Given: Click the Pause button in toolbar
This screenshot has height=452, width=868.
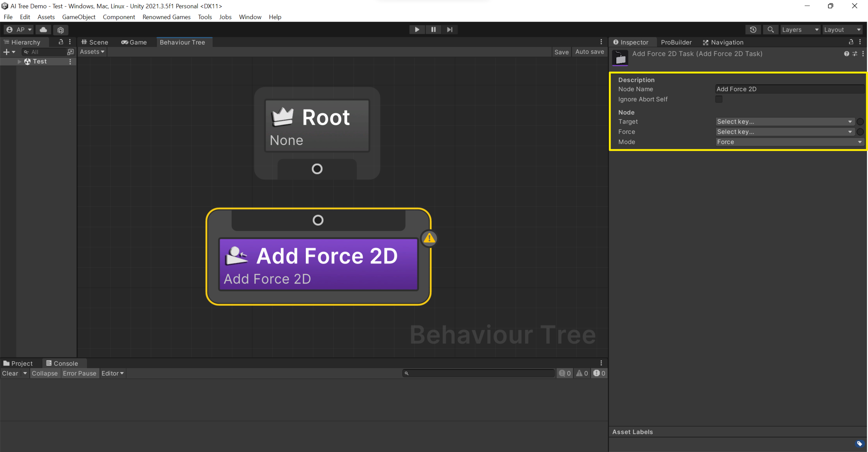Looking at the screenshot, I should [433, 30].
